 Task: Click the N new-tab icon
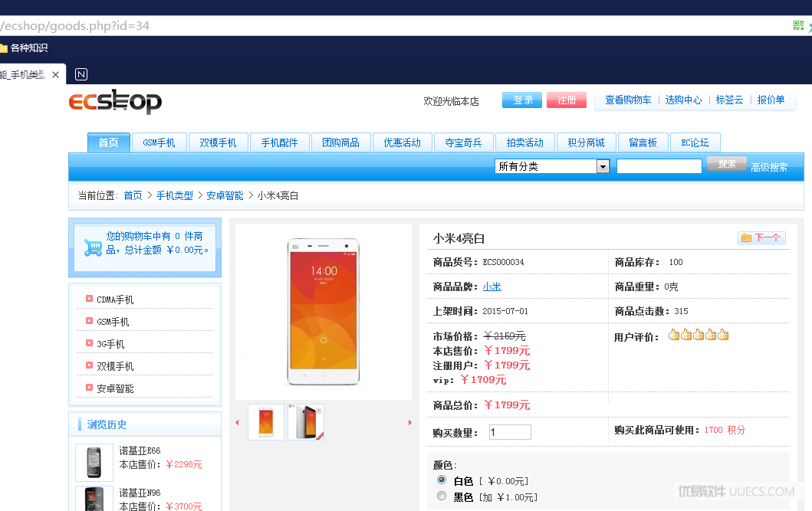click(81, 74)
